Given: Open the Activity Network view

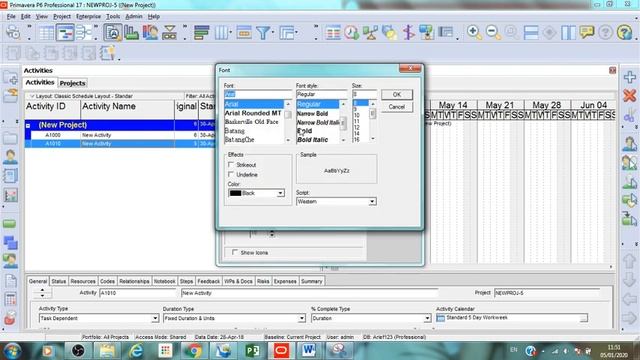Looking at the screenshot, I should coord(84,33).
